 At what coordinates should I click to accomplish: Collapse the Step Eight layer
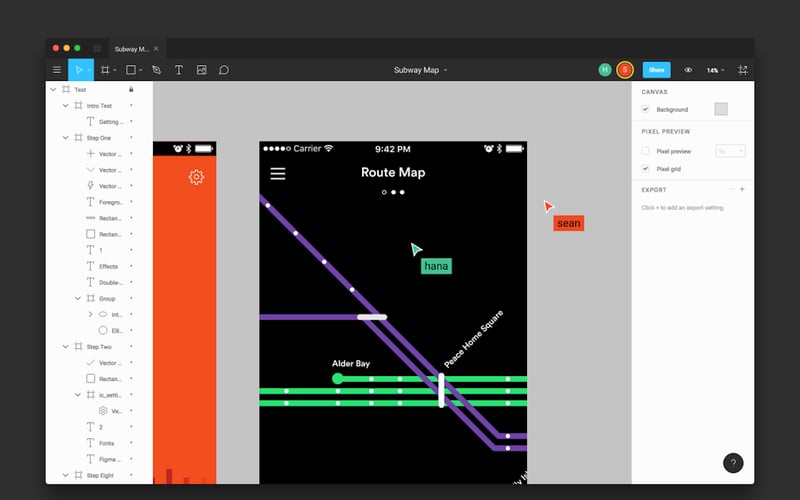(65, 475)
